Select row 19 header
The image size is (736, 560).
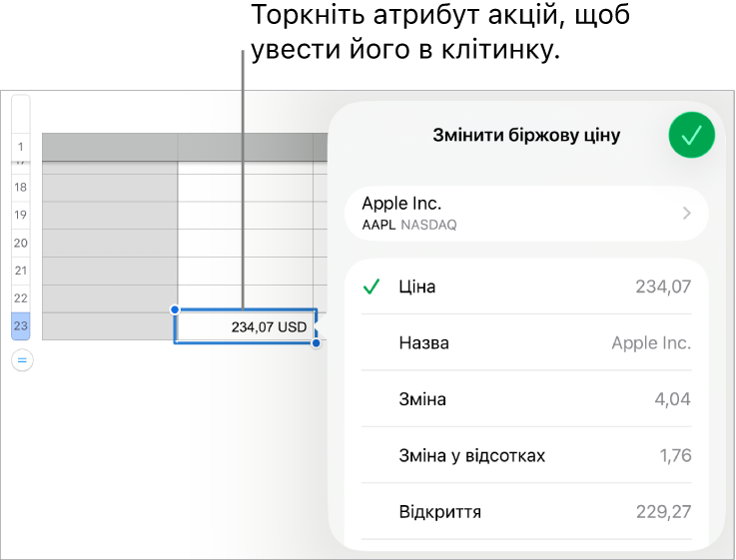click(x=21, y=216)
